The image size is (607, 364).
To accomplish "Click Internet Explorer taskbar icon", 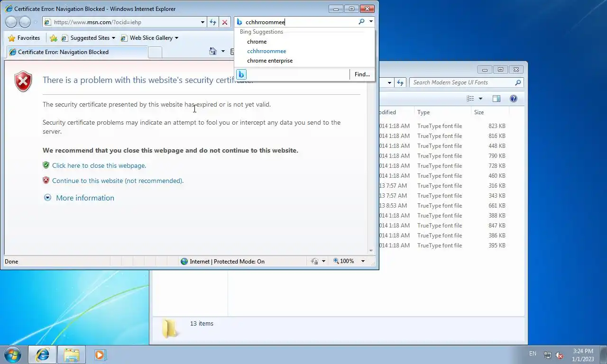I will pyautogui.click(x=43, y=355).
